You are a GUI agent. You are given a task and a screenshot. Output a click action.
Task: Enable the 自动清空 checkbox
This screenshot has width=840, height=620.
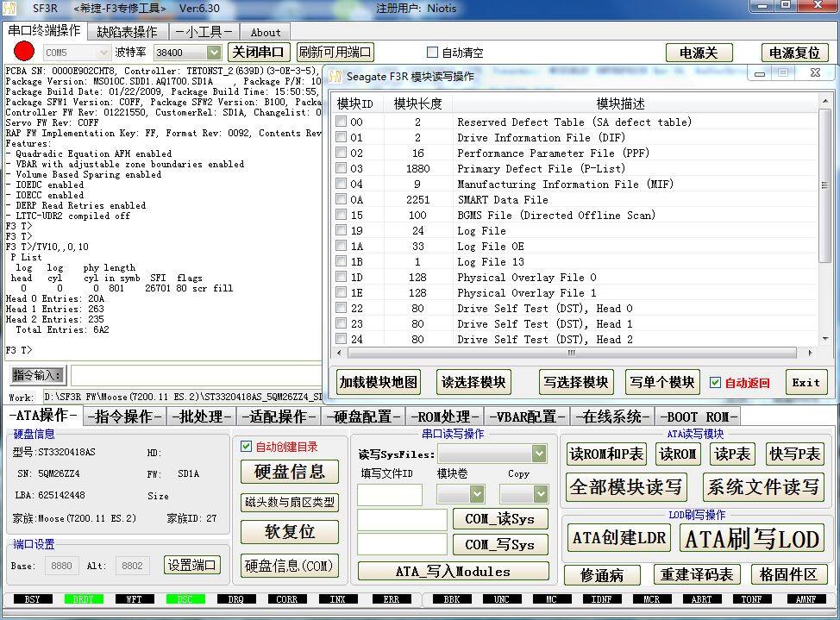click(433, 53)
